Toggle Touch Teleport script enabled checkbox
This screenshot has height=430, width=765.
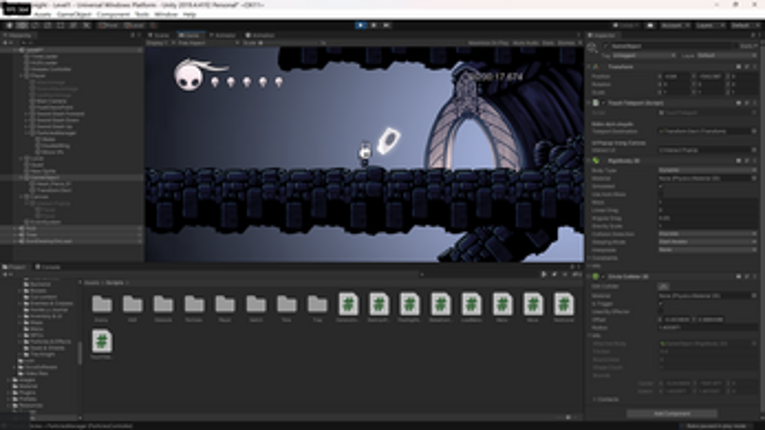tap(604, 103)
